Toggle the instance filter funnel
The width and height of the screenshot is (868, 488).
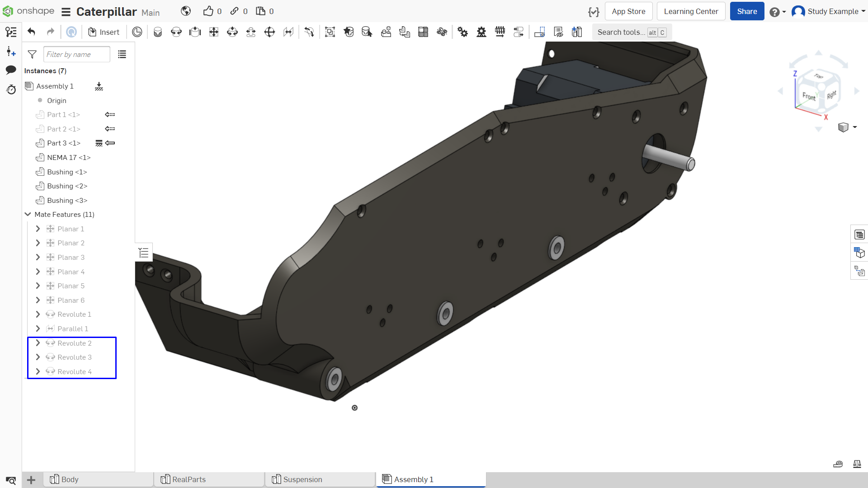32,55
